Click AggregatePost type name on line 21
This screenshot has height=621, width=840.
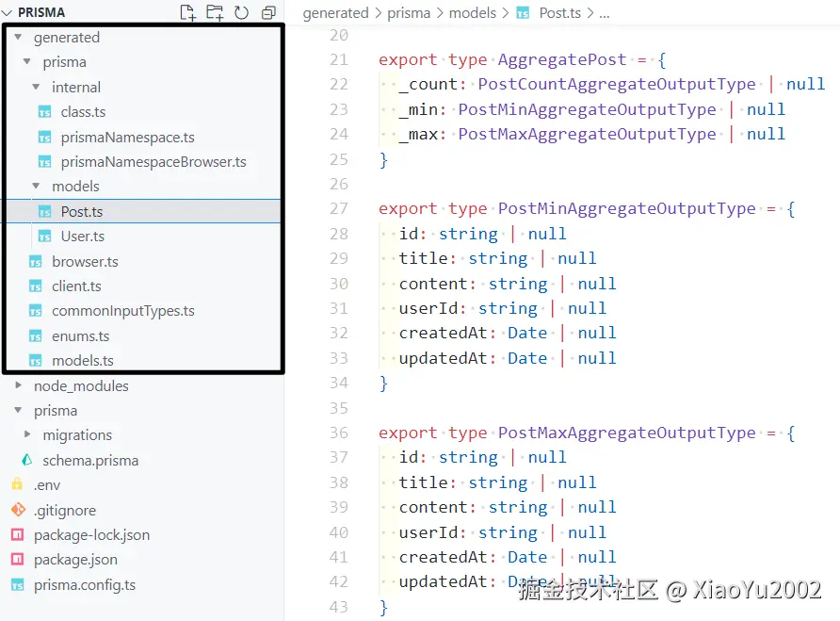(x=562, y=59)
